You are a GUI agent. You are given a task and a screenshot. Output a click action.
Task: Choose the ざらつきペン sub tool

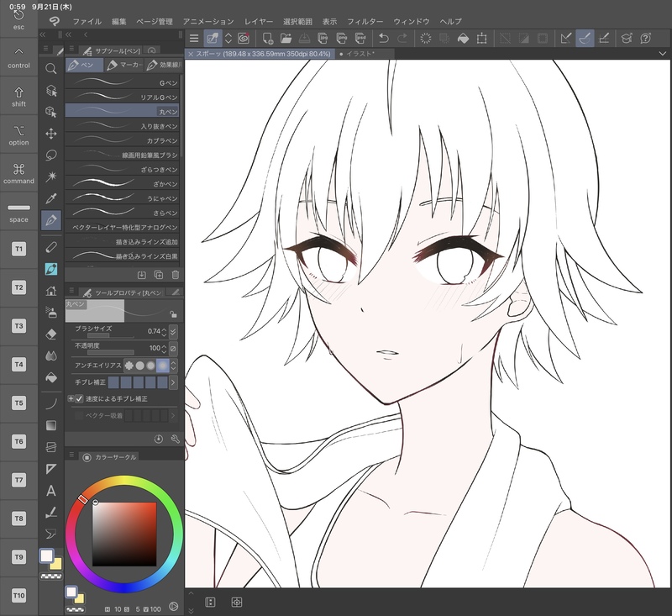point(122,169)
